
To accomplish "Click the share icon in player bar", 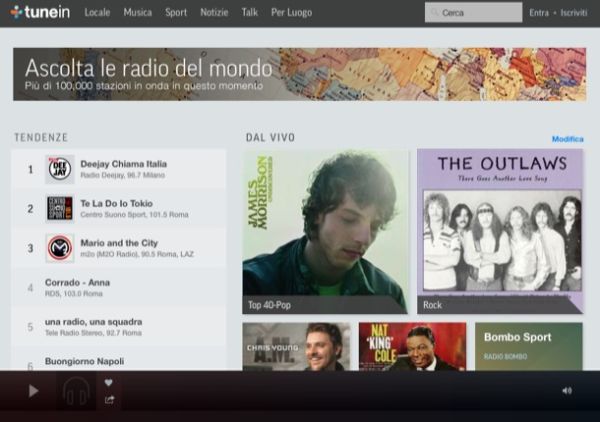I will click(x=109, y=400).
